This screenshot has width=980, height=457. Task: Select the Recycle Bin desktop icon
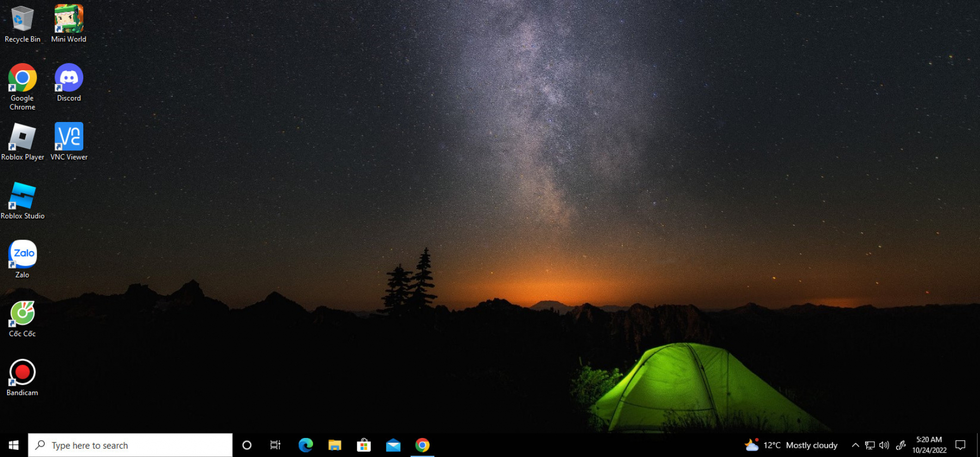point(22,25)
